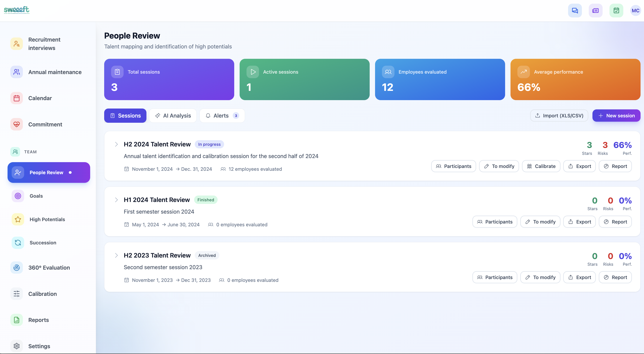Select the Succession icon in sidebar
The width and height of the screenshot is (644, 354).
17,242
